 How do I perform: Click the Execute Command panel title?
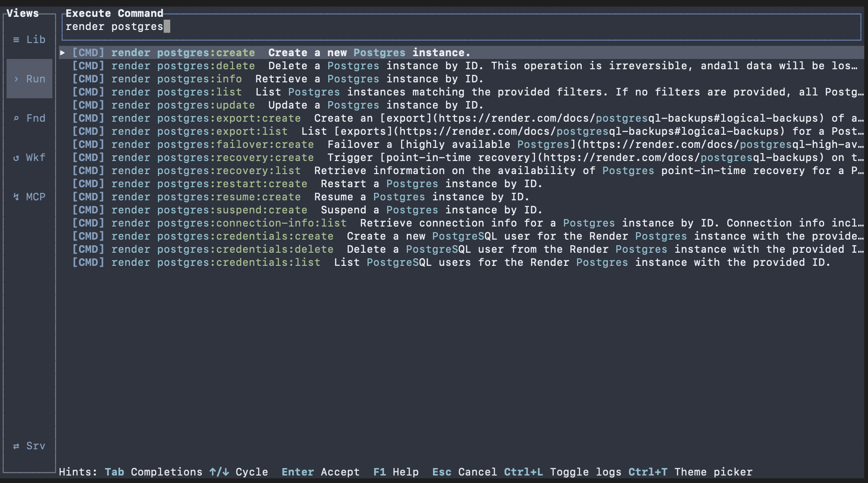click(x=114, y=13)
